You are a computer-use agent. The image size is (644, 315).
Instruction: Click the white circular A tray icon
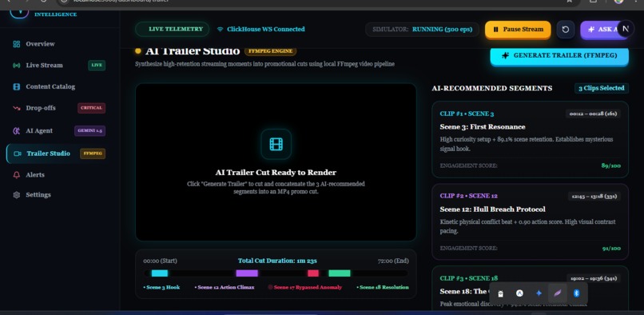519,293
